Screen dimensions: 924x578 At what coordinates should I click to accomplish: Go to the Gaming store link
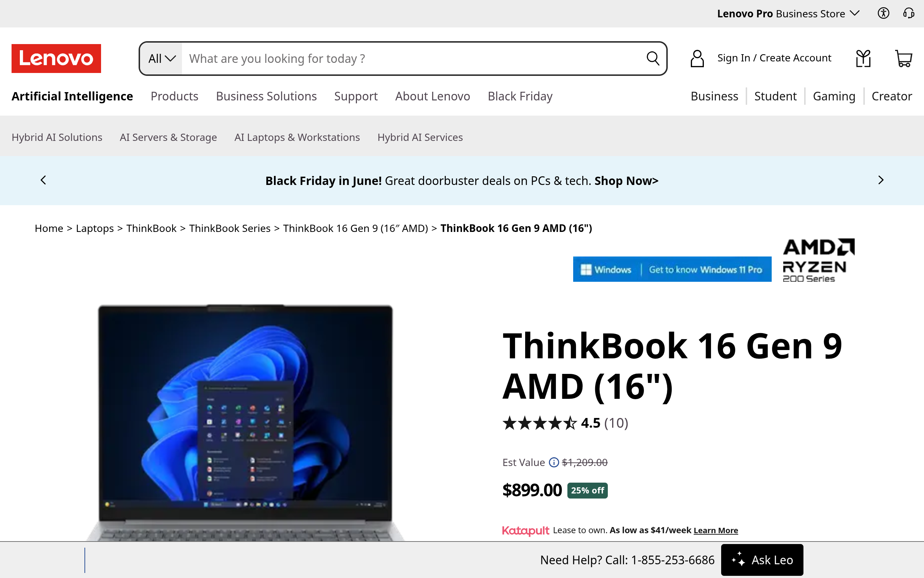[834, 96]
